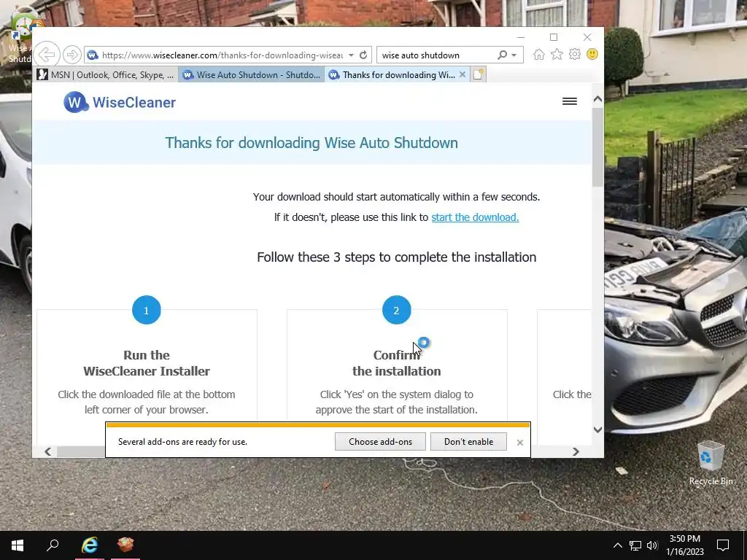The height and width of the screenshot is (560, 747).
Task: Open the Windows Start menu
Action: click(x=18, y=545)
